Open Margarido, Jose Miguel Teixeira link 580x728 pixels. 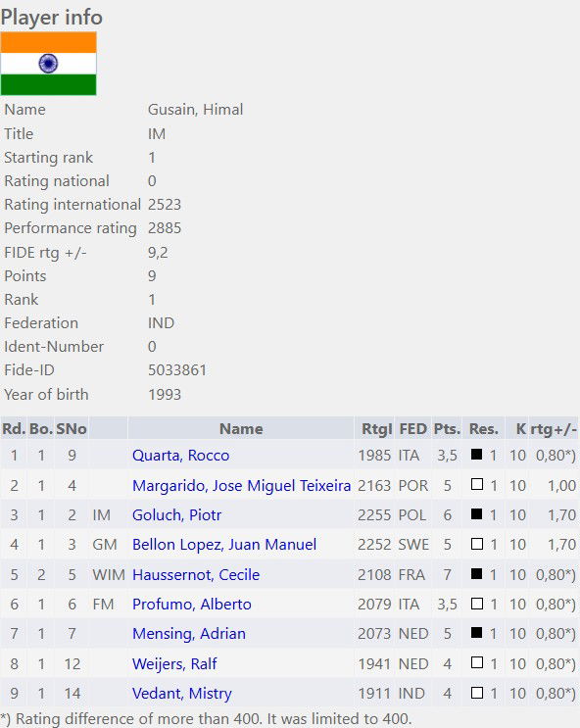(x=241, y=485)
